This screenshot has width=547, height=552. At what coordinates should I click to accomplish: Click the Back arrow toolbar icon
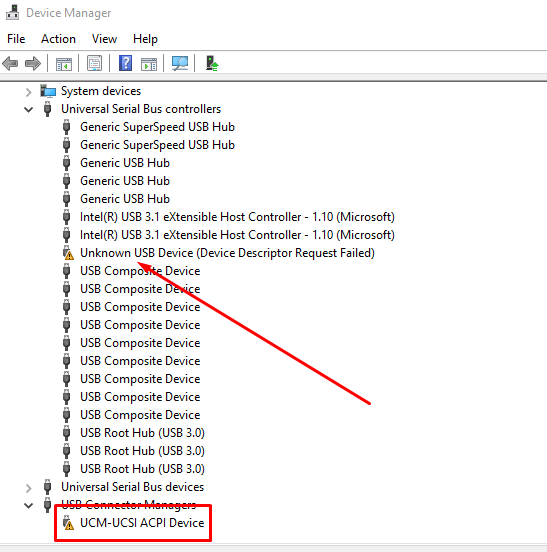[x=10, y=64]
